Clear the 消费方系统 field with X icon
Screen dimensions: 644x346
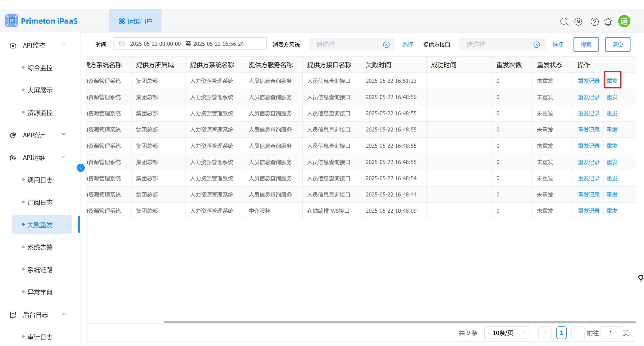386,45
